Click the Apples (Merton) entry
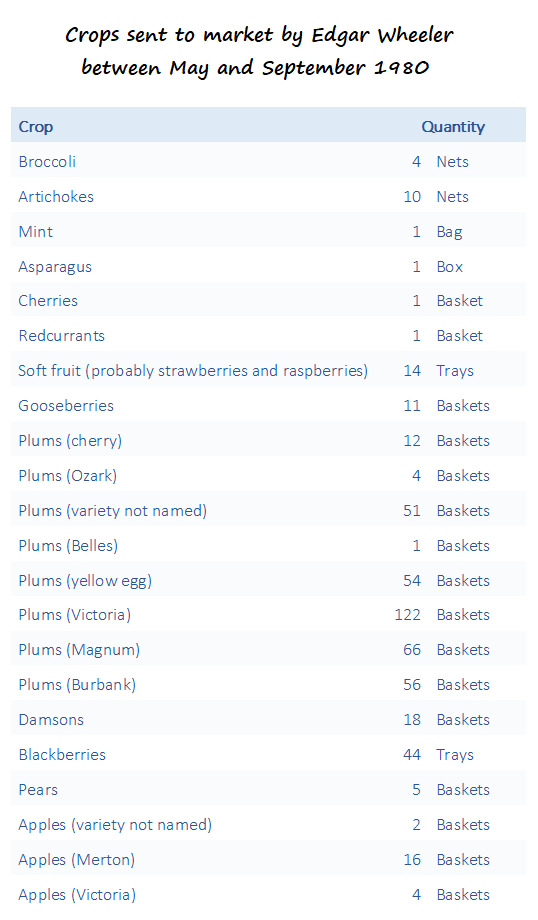This screenshot has height=920, width=538. coord(77,860)
